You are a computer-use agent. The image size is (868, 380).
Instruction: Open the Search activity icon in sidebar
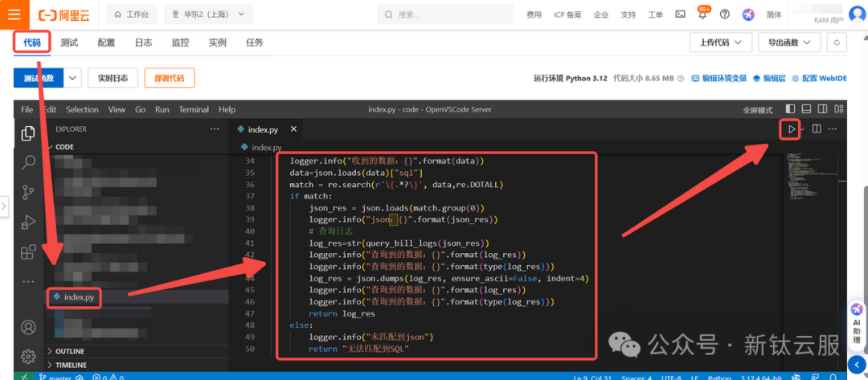27,162
